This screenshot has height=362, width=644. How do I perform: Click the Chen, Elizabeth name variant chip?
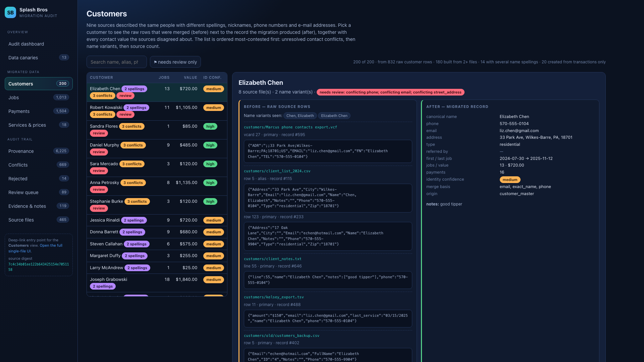(300, 116)
